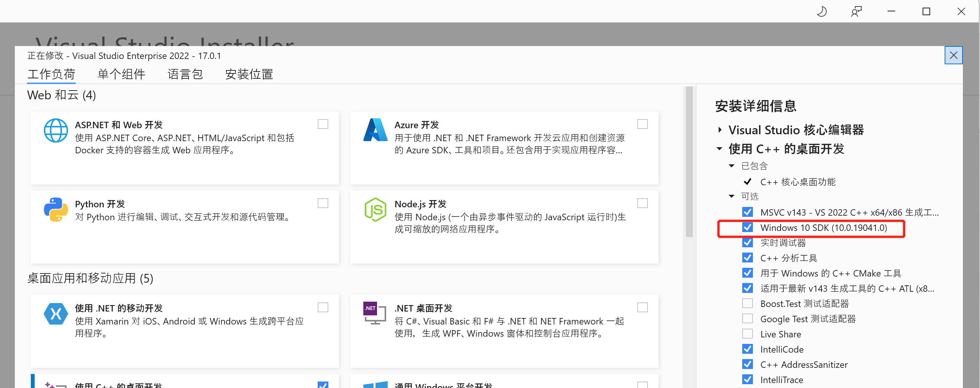
Task: Uncheck the C++ 分析工具 option
Action: [748, 258]
